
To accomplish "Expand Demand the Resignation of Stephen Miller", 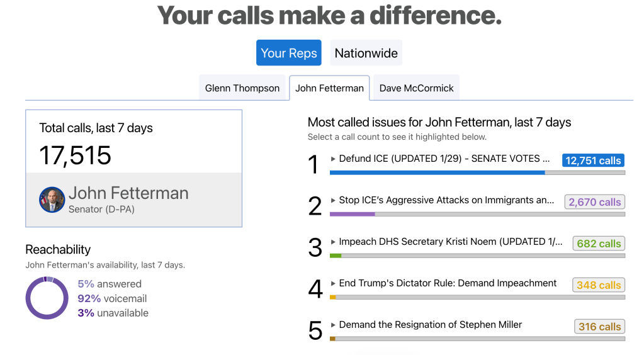I will (x=334, y=325).
